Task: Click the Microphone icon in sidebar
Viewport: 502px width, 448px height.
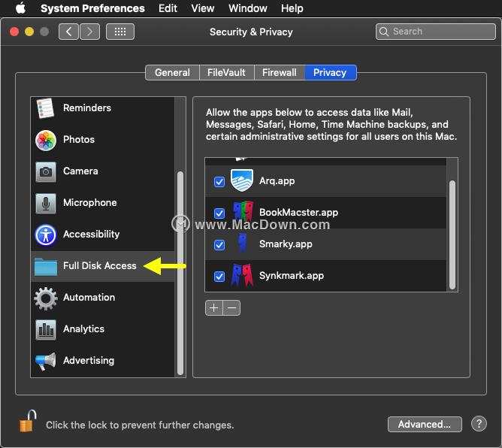Action: coord(46,204)
